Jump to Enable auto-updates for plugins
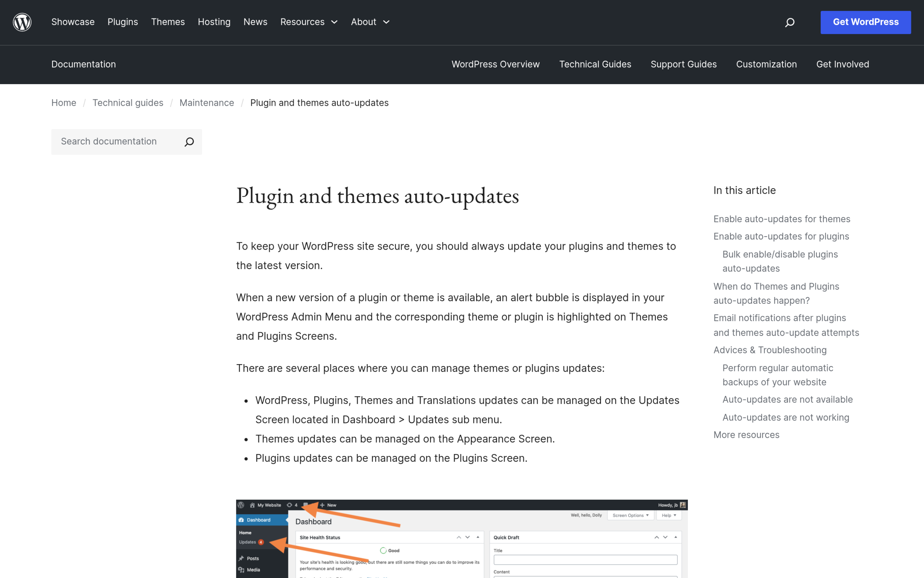924x578 pixels. (x=781, y=236)
